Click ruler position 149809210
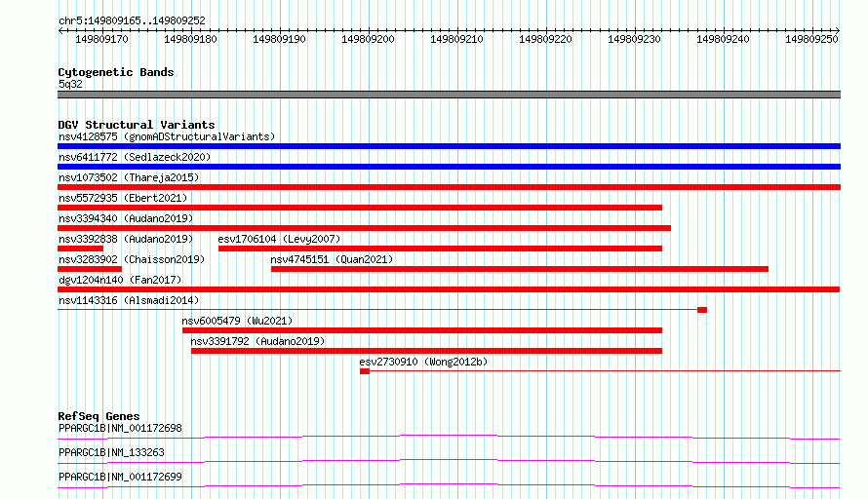 [456, 39]
